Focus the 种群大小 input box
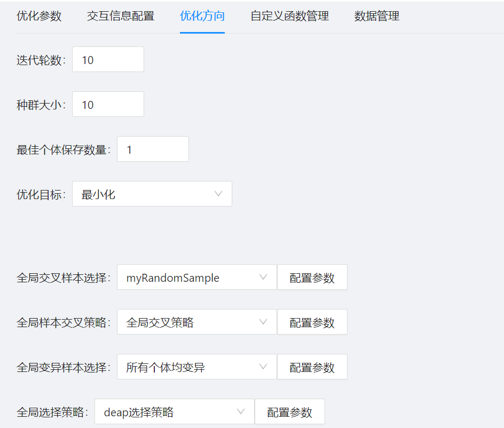The height and width of the screenshot is (428, 504). (x=108, y=105)
